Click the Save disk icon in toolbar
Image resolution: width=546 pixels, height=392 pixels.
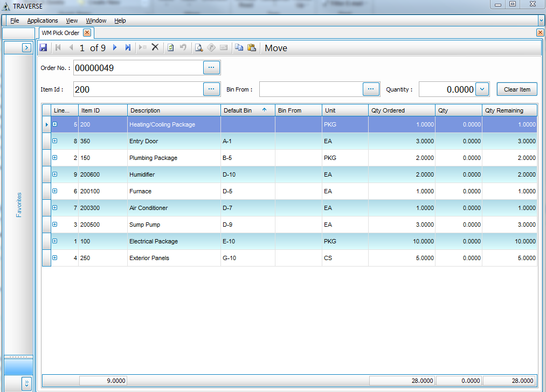click(x=43, y=47)
